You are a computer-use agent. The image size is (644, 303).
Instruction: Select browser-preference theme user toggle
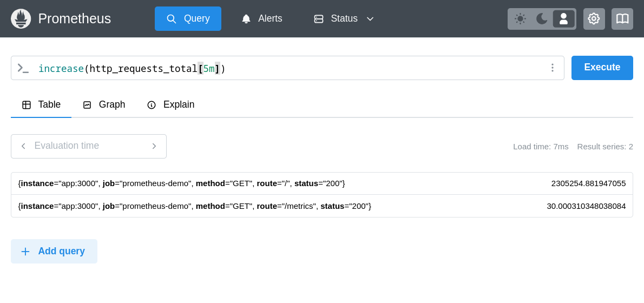[x=563, y=19]
